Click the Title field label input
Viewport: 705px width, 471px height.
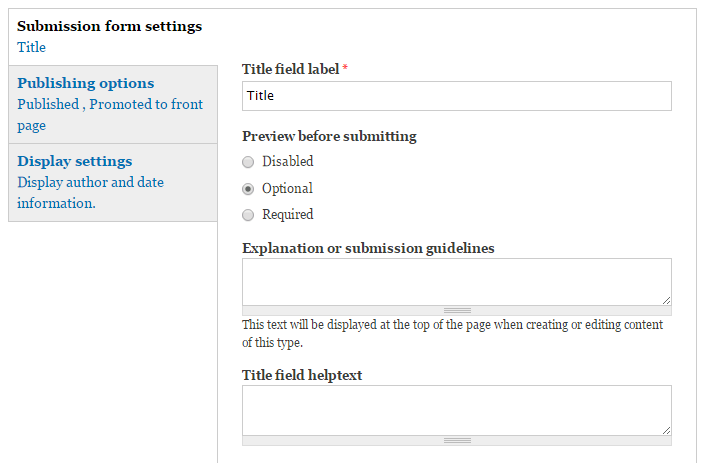pos(456,96)
